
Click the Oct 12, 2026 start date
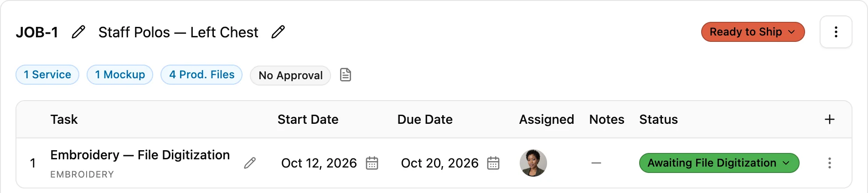pos(319,163)
